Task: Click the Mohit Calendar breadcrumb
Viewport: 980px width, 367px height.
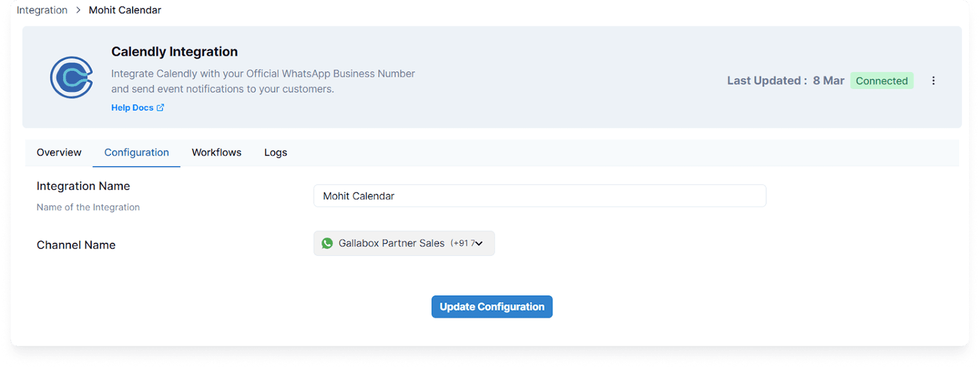Action: coord(125,10)
